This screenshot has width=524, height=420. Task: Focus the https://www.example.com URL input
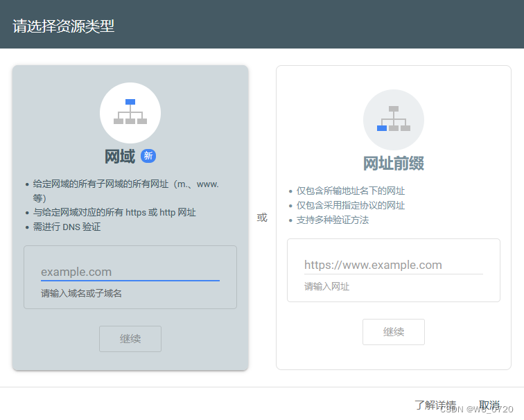point(394,265)
